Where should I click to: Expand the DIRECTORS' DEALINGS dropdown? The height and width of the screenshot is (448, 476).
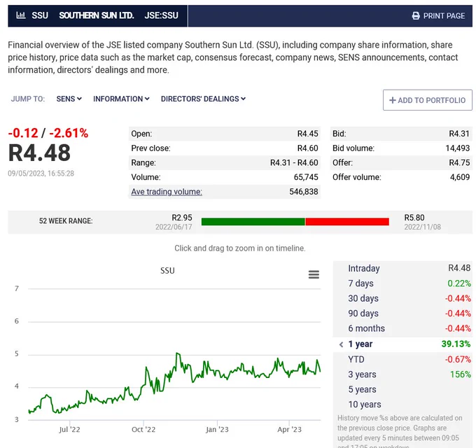click(203, 99)
